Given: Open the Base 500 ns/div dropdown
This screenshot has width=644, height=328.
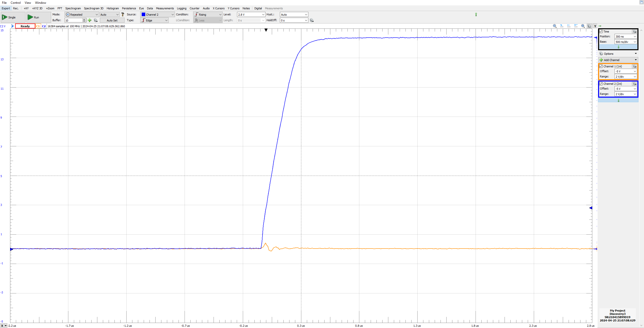Looking at the screenshot, I should click(626, 42).
